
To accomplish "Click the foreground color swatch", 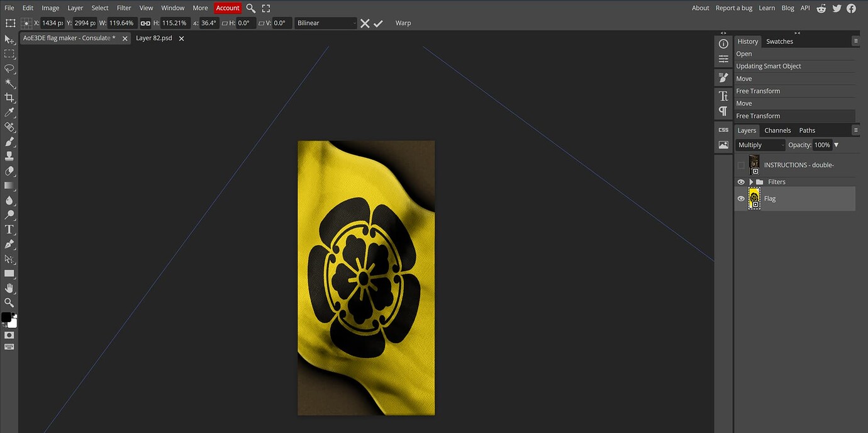I will pos(8,318).
